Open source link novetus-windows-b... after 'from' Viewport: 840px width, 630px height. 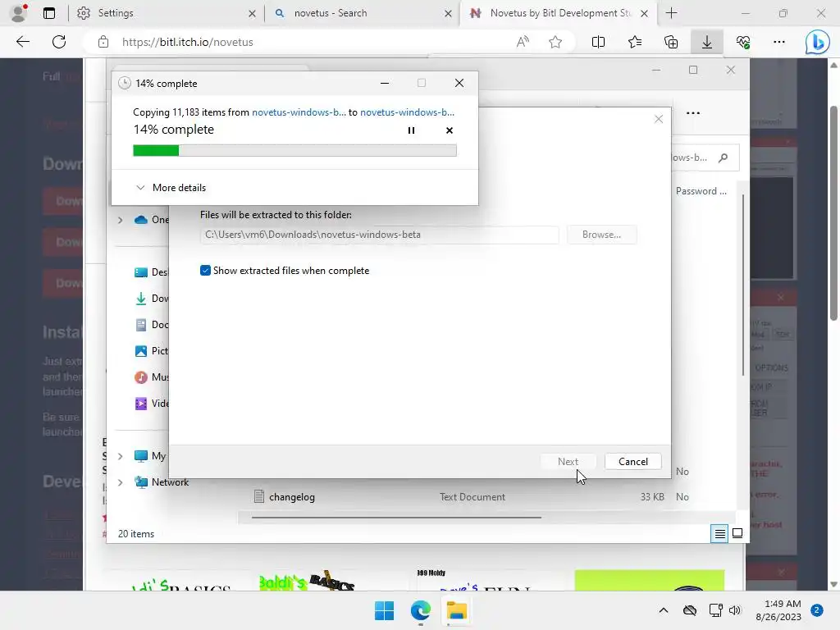299,112
